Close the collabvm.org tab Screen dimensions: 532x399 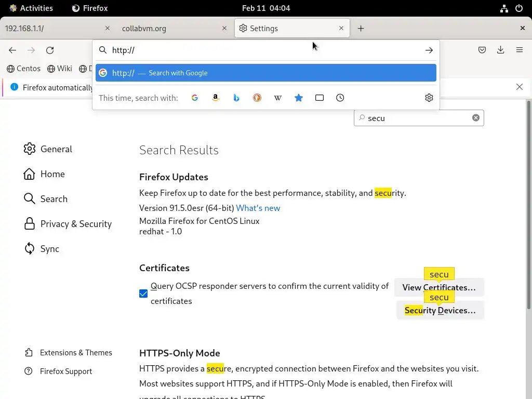[224, 28]
